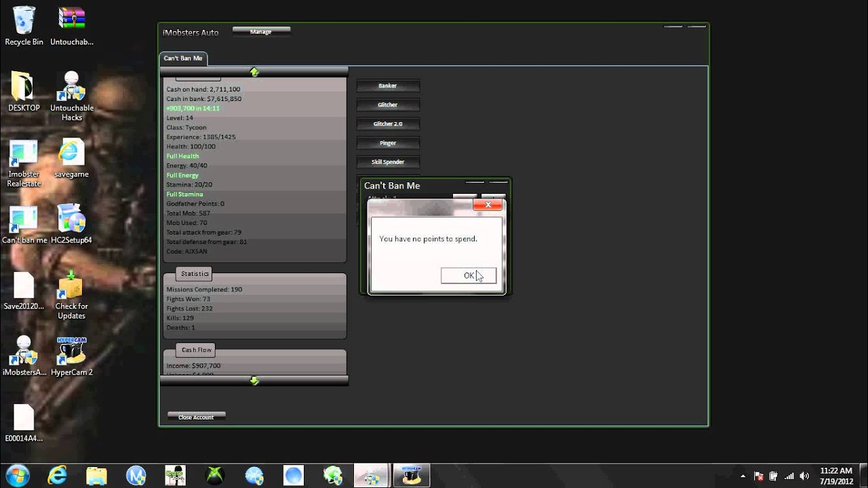Open the Recycle Bin desktop icon
Image resolution: width=868 pixels, height=488 pixels.
click(24, 26)
